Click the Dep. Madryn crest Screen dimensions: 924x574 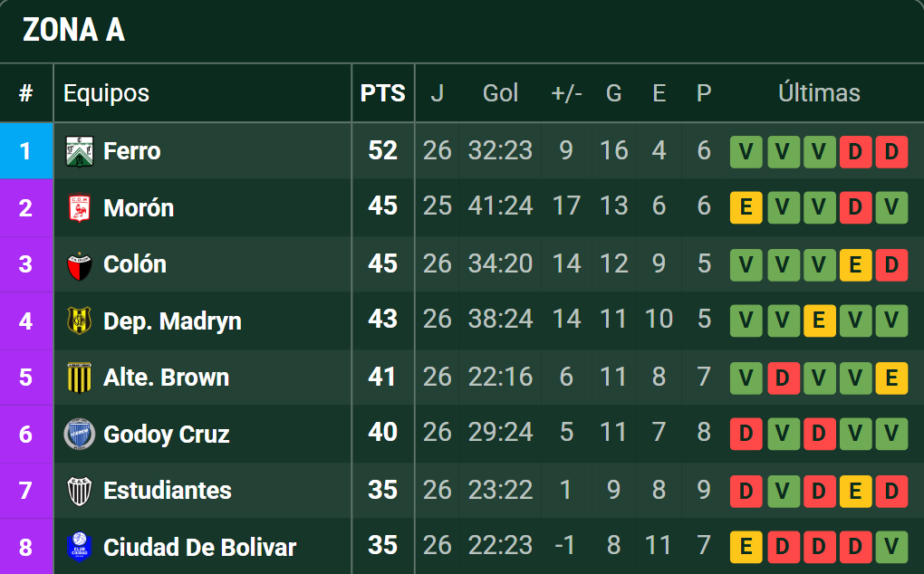click(x=80, y=321)
